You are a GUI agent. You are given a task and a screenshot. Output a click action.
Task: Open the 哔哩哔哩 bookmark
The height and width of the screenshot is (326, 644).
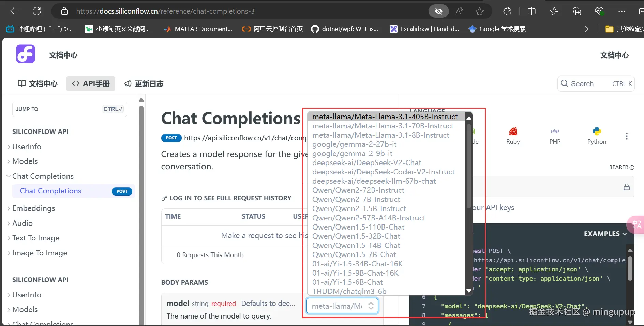point(40,29)
